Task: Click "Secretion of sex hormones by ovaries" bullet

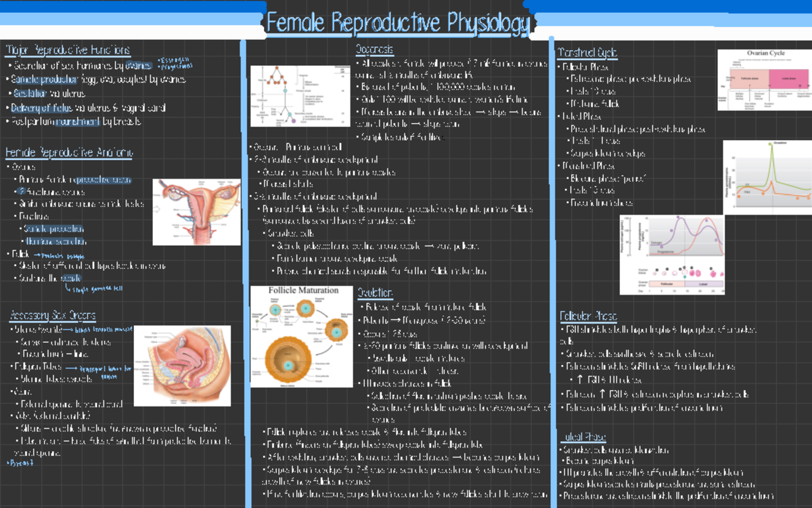Action: click(80, 66)
